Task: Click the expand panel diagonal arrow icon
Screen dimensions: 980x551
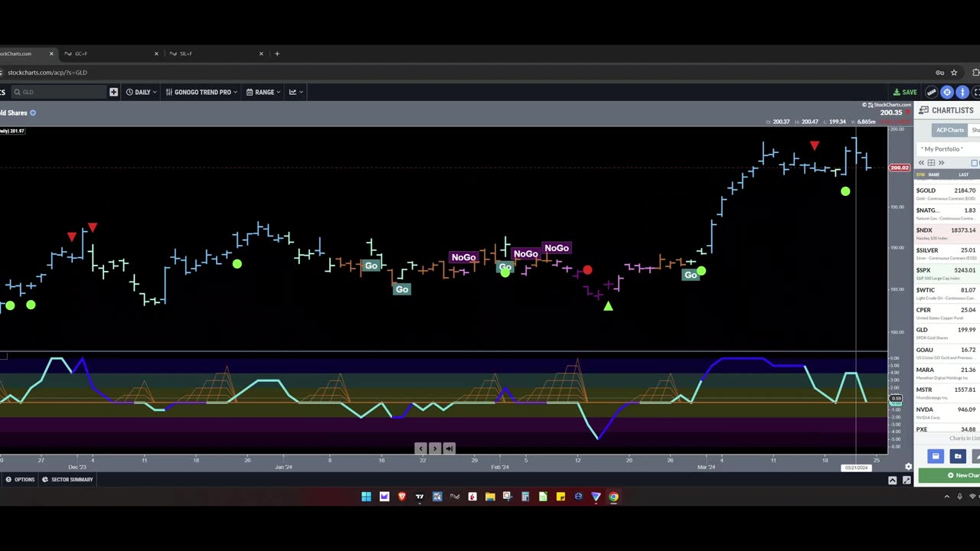Action: (x=906, y=481)
